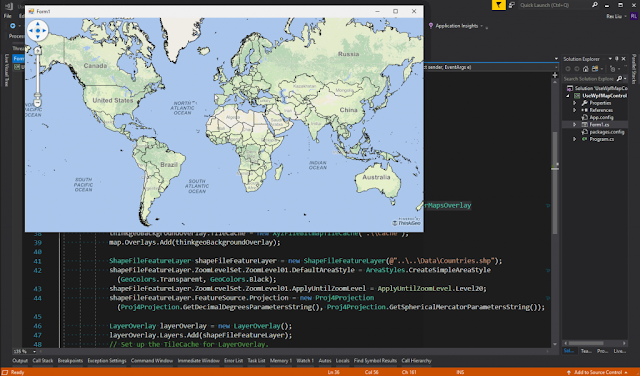The image size is (640, 376).
Task: Pan the map left with the left arrow
Action: [x=31, y=31]
